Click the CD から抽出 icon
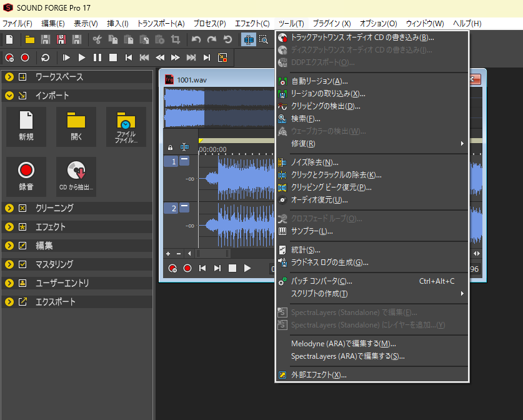The width and height of the screenshot is (523, 420). (76, 176)
